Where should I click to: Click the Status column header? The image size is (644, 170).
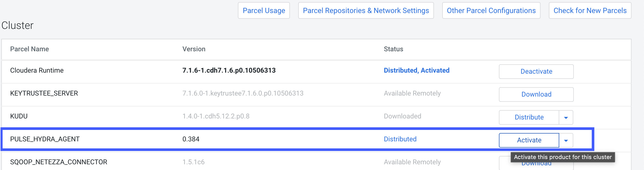click(393, 49)
